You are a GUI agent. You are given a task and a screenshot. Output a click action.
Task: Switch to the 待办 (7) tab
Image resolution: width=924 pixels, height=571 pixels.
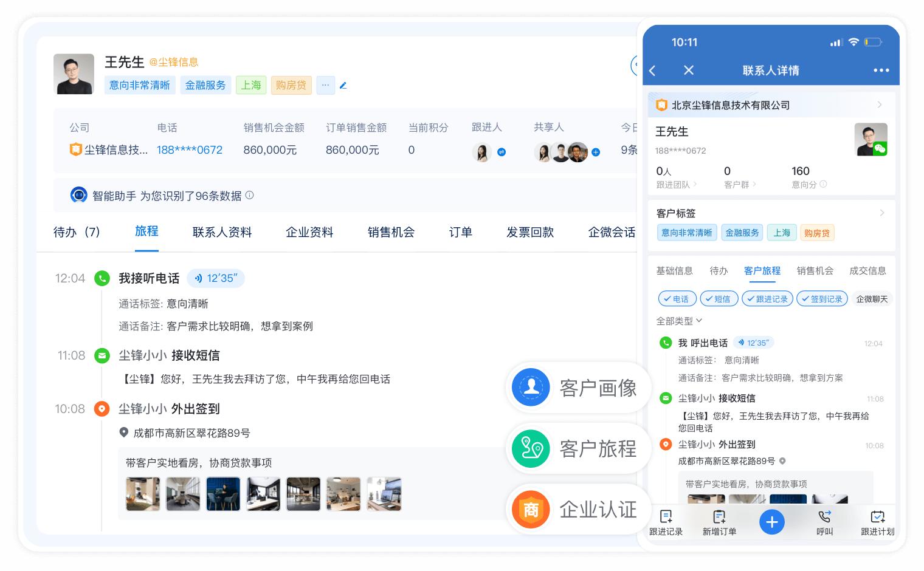(x=77, y=232)
